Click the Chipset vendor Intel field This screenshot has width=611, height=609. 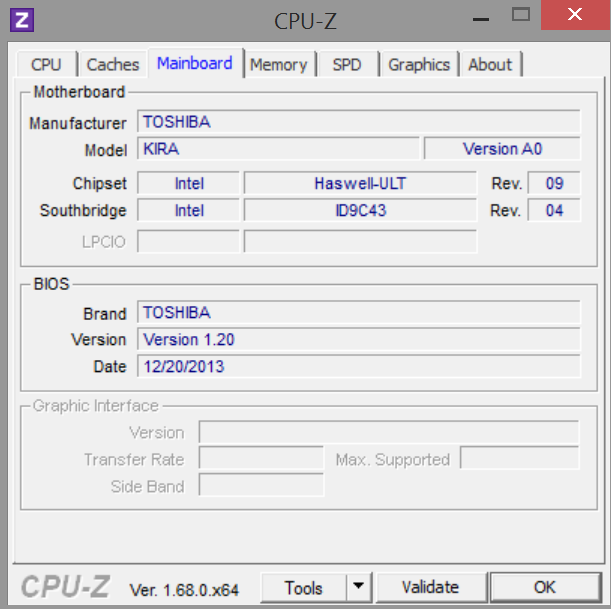[189, 183]
